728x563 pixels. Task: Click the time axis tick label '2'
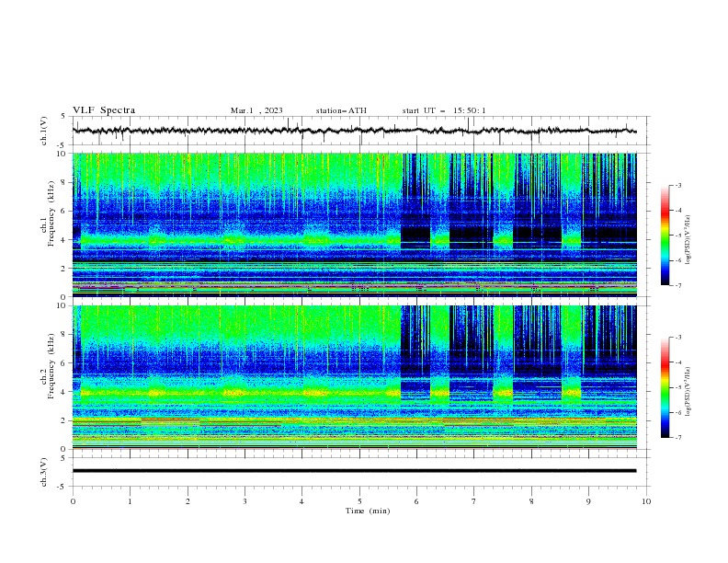pos(188,501)
